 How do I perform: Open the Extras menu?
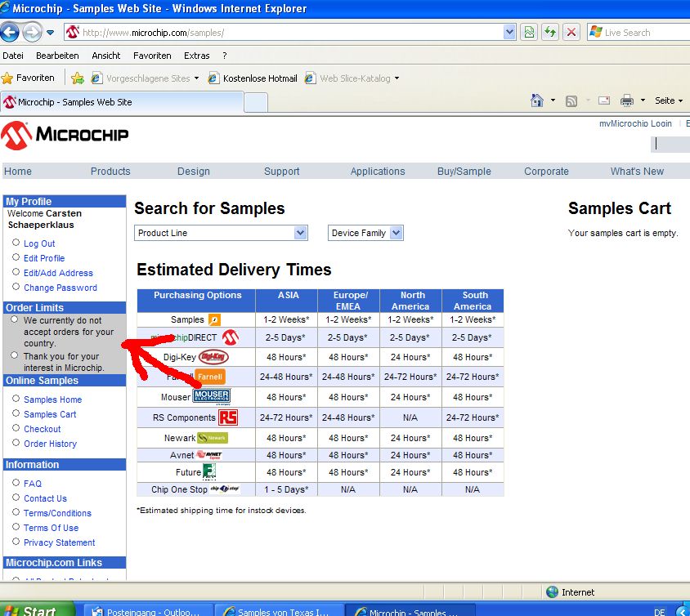coord(197,56)
